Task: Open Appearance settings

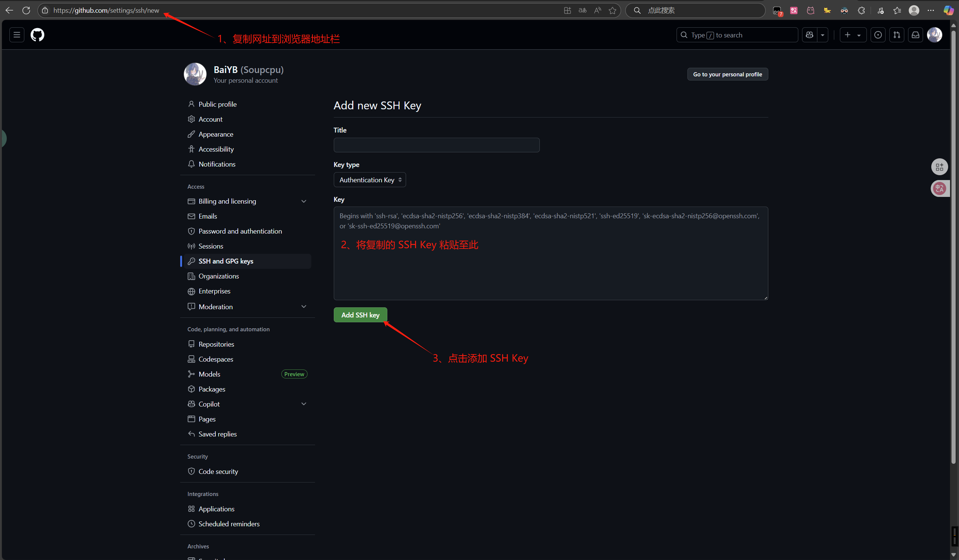Action: (x=247, y=134)
